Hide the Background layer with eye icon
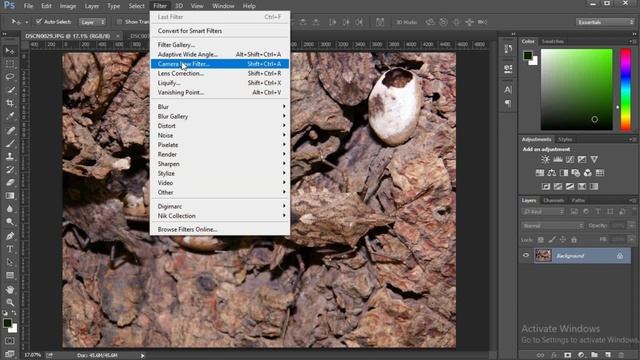Image resolution: width=640 pixels, height=360 pixels. click(526, 256)
